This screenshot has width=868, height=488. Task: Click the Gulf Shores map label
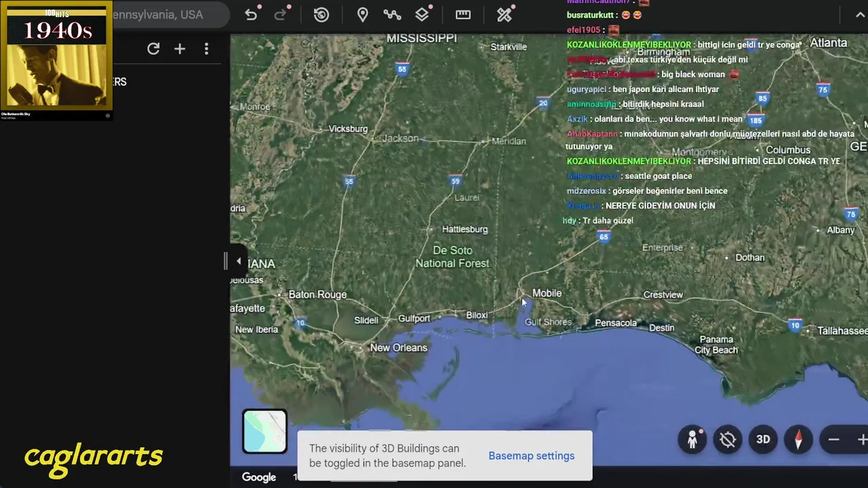tap(548, 322)
